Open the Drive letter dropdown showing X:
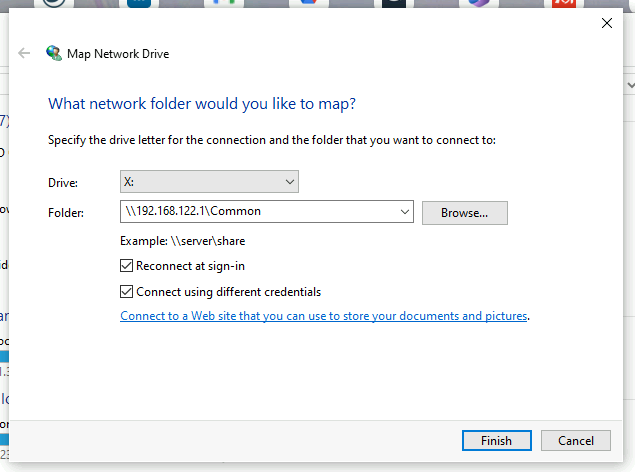This screenshot has width=635, height=472. (209, 182)
